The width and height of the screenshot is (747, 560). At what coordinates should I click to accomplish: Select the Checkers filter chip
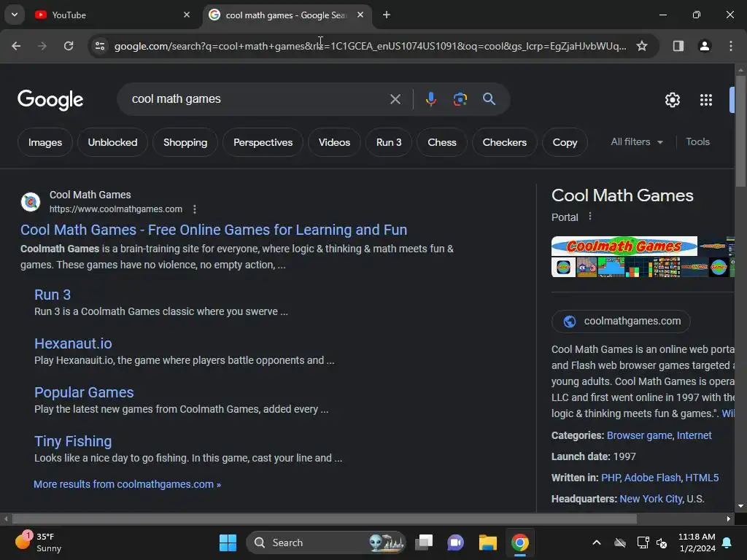pyautogui.click(x=505, y=142)
